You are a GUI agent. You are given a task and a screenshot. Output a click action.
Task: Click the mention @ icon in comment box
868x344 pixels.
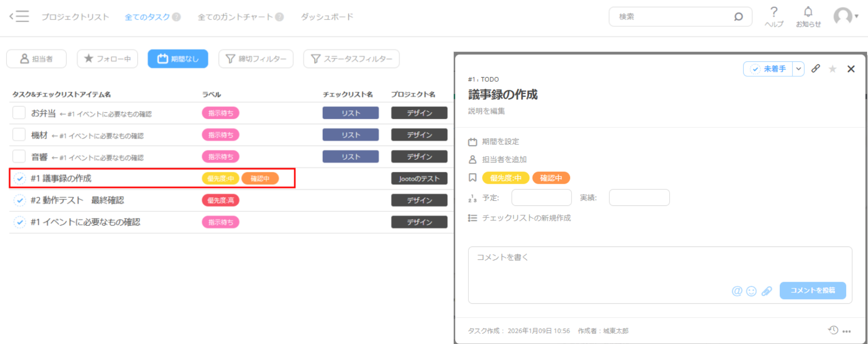[x=737, y=291]
